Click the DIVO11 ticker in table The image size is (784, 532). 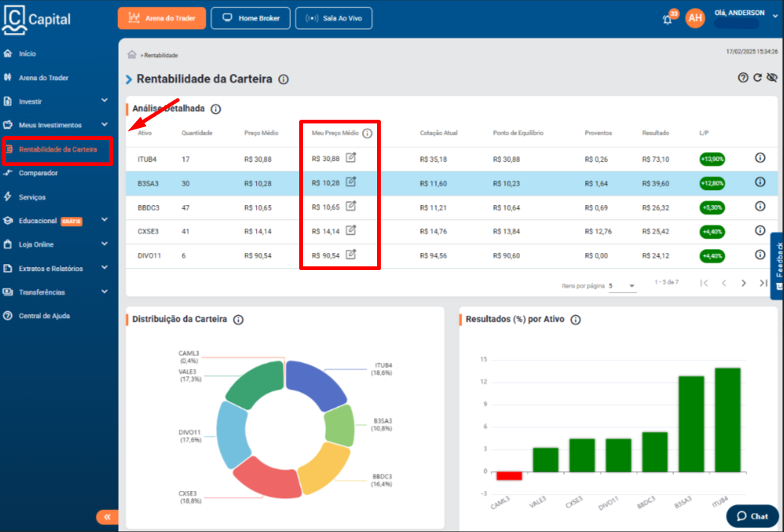click(x=150, y=256)
